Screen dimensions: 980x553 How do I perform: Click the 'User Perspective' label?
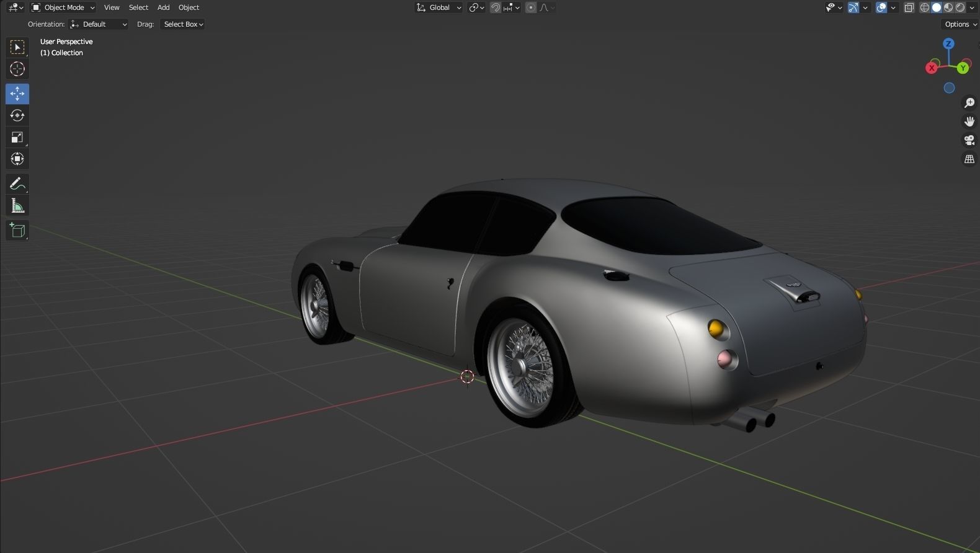point(66,42)
